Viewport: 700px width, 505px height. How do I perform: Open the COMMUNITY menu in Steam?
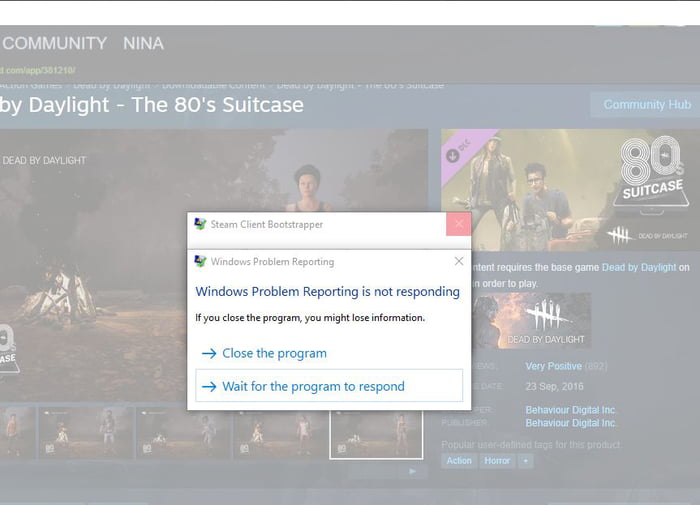pos(54,44)
